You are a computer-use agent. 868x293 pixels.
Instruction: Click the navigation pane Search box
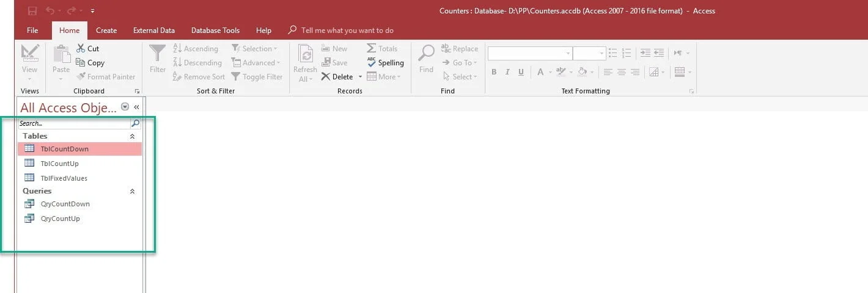(74, 123)
